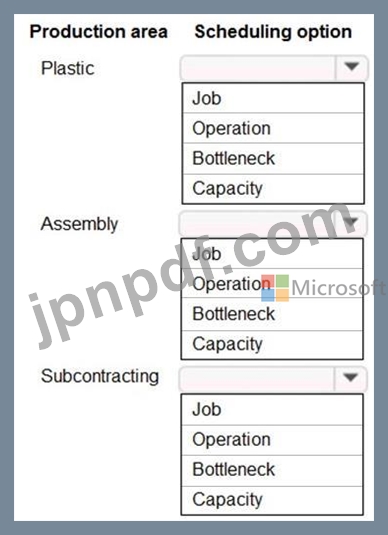Image resolution: width=388 pixels, height=535 pixels.
Task: Open the Assembly scheduling dropdown arrow
Action: (351, 223)
